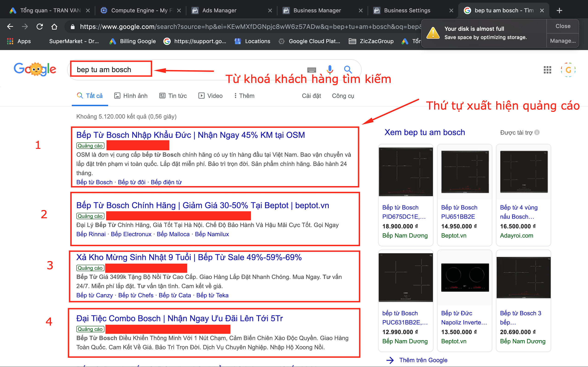Click the Bếp Rinnai sitelink

tap(91, 234)
